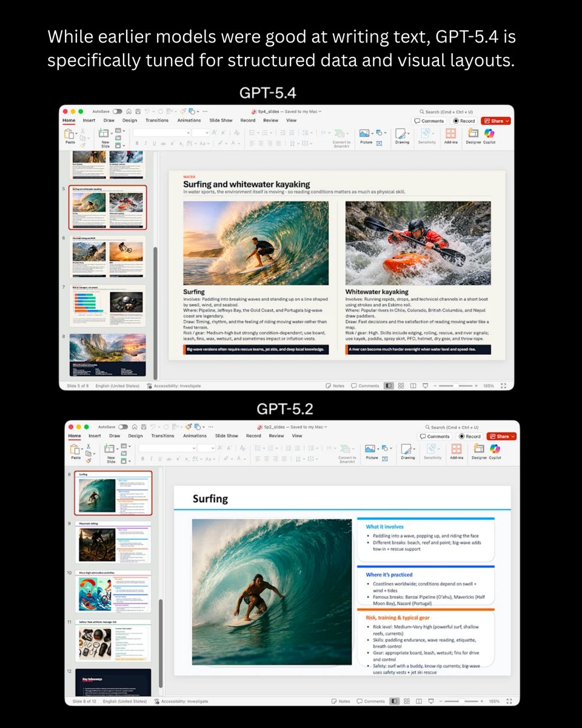582x728 pixels.
Task: Open Animations tab in 5p2_slides window
Action: (x=195, y=436)
